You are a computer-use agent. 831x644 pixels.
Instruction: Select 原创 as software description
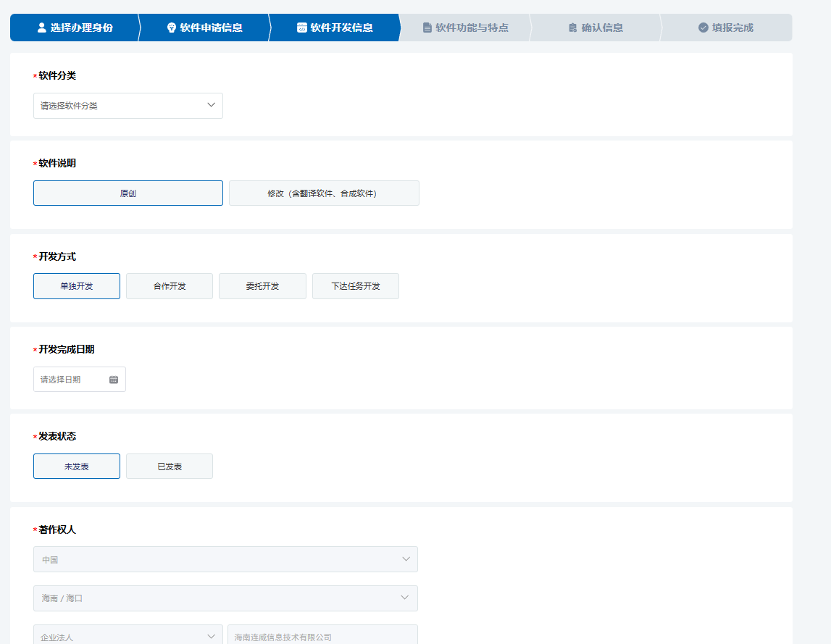tap(128, 193)
